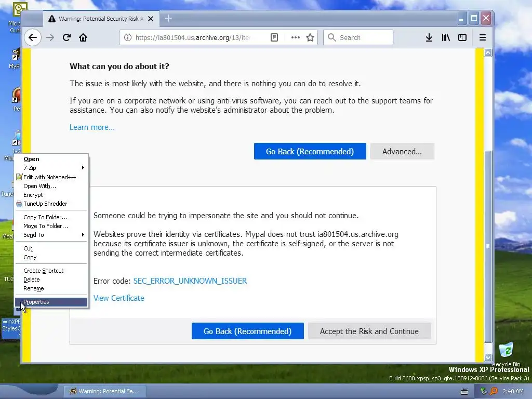
Task: Expand the 7-Zip submenu
Action: 51,168
